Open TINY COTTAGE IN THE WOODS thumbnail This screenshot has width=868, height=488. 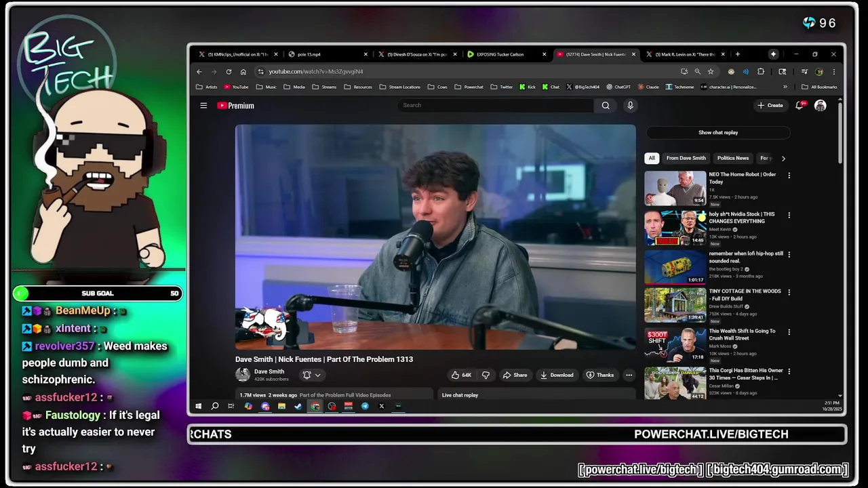(x=675, y=305)
